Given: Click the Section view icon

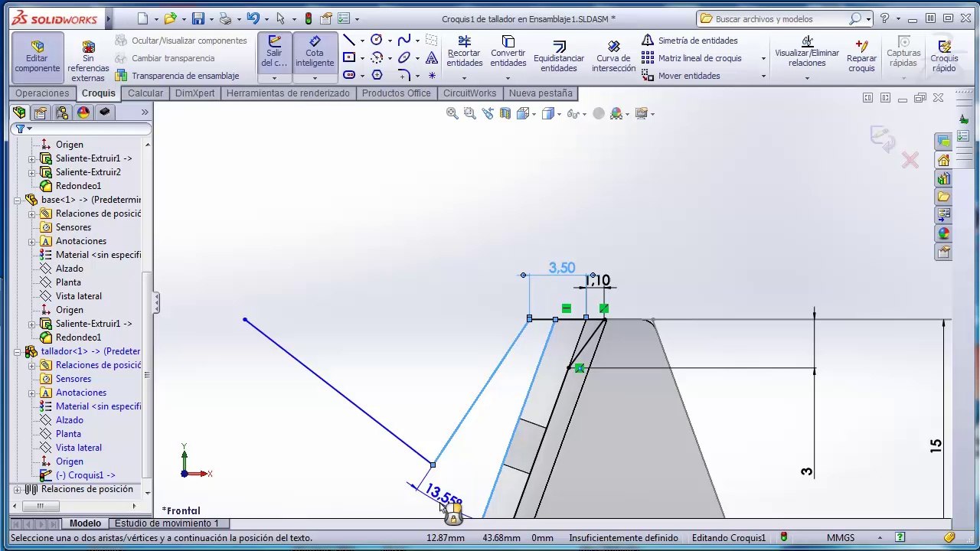Looking at the screenshot, I should coord(505,113).
